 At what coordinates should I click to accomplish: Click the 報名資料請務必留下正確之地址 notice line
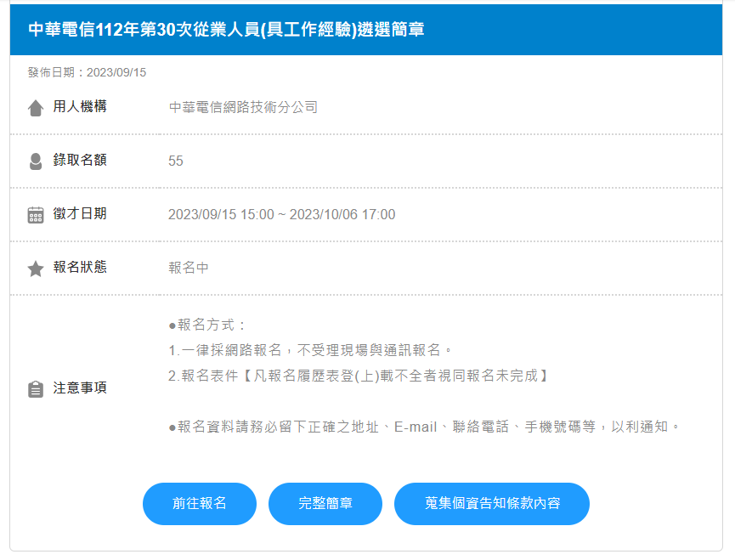tap(424, 427)
